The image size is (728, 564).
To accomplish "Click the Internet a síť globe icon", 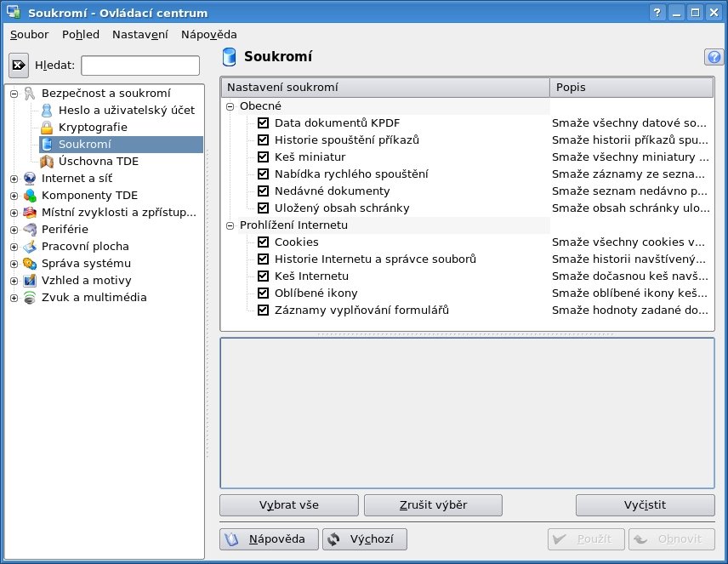I will (30, 179).
